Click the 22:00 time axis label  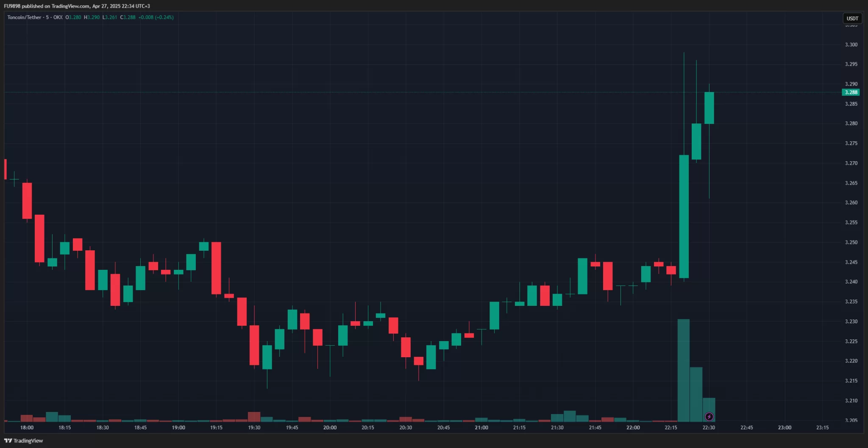coord(633,428)
